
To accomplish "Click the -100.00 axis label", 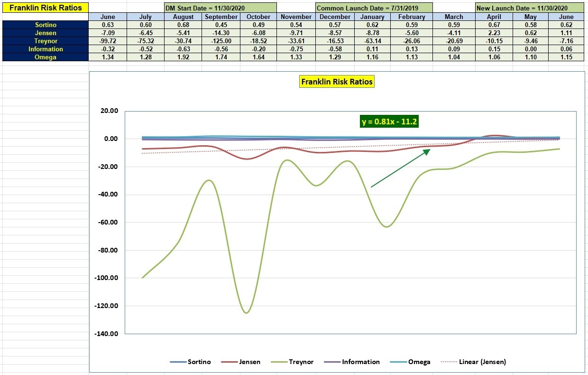I will tap(107, 278).
